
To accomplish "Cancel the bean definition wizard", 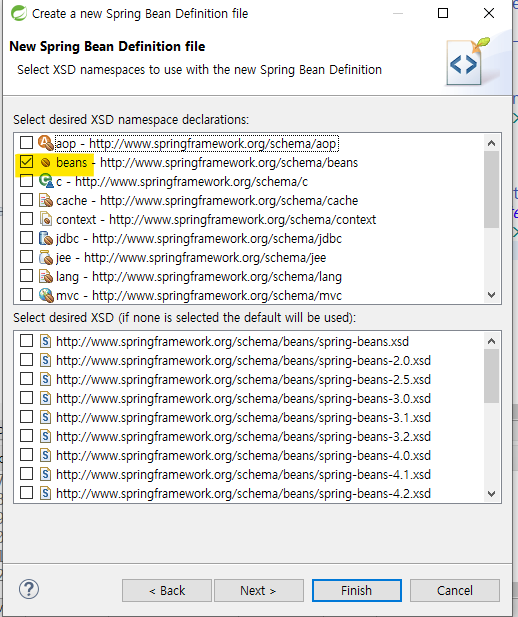I will pyautogui.click(x=455, y=590).
